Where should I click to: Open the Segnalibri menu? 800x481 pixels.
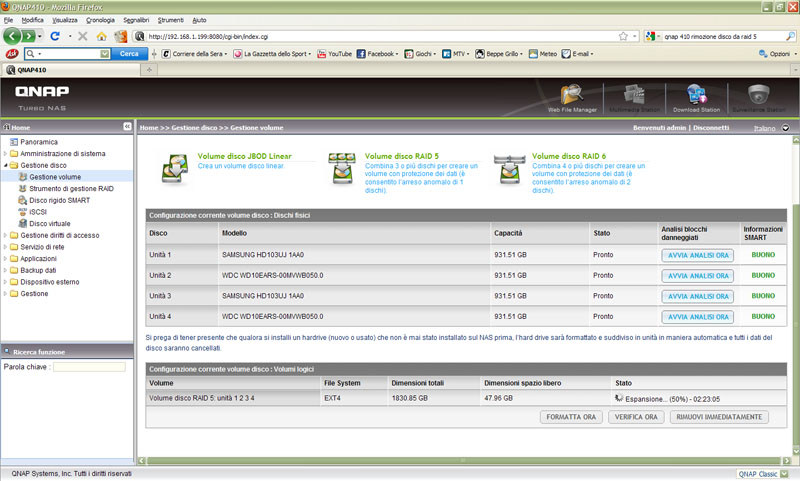(136, 20)
